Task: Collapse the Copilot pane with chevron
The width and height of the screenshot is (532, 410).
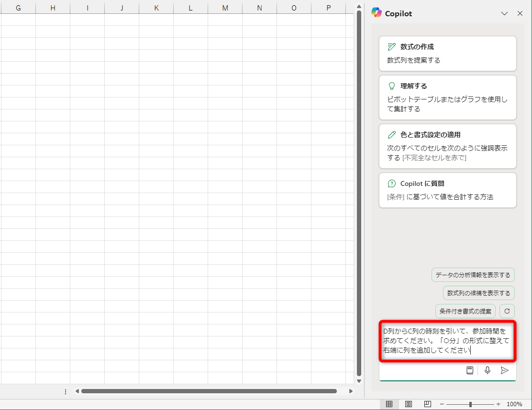Action: click(x=505, y=13)
